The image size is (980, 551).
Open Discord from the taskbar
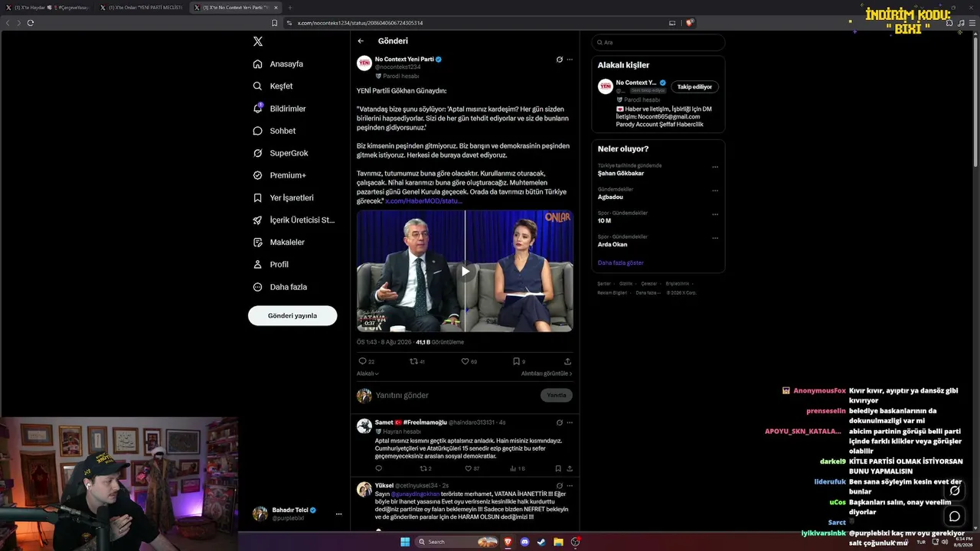point(524,542)
